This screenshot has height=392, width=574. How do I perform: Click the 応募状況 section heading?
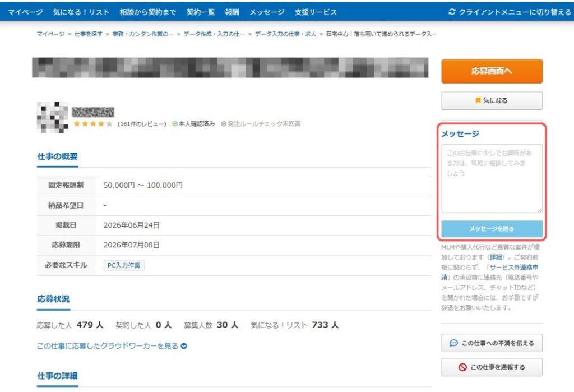[x=53, y=299]
